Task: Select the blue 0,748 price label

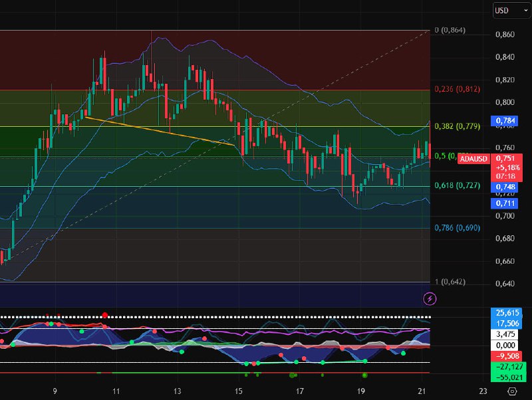Action: point(505,187)
